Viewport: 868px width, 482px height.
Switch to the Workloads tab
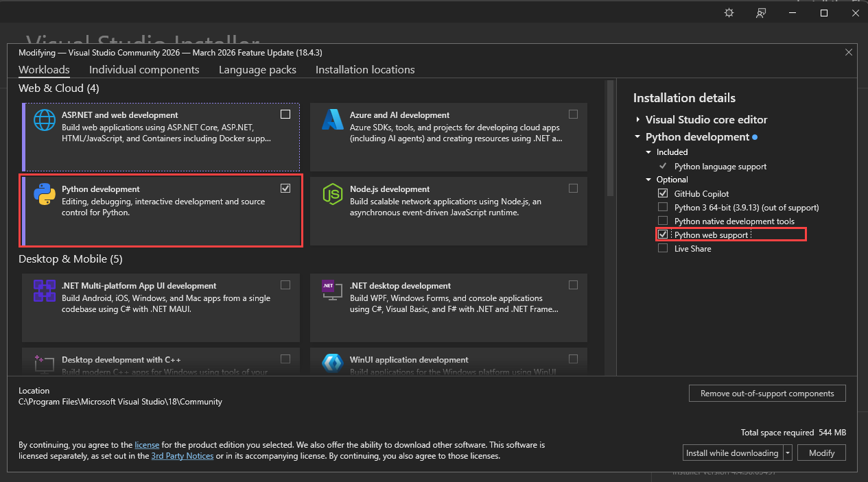pos(44,70)
